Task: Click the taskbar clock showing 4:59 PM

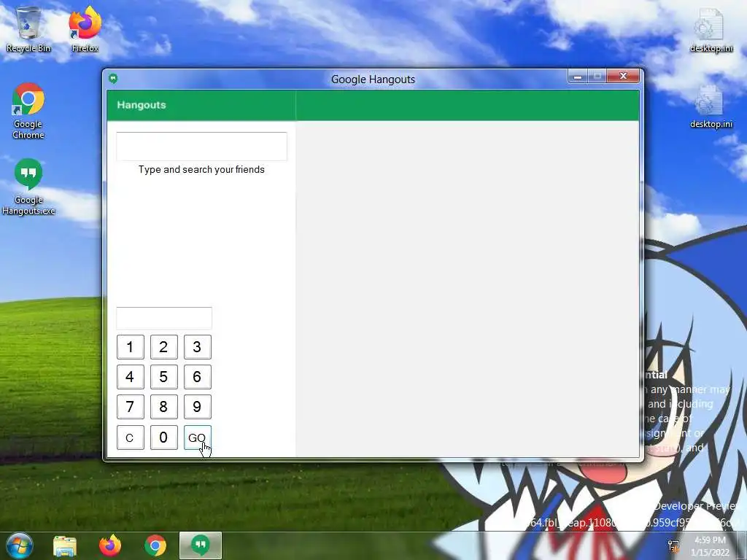Action: click(711, 546)
